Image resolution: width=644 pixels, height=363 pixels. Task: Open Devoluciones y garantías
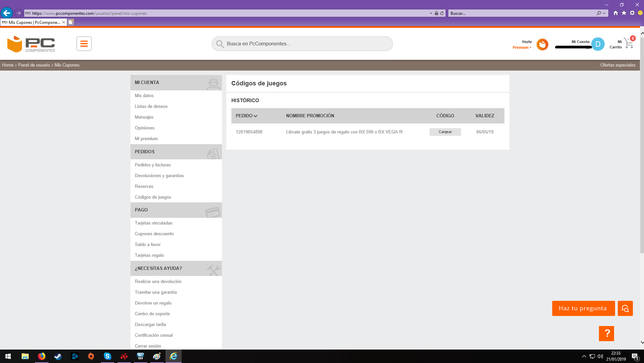[159, 175]
